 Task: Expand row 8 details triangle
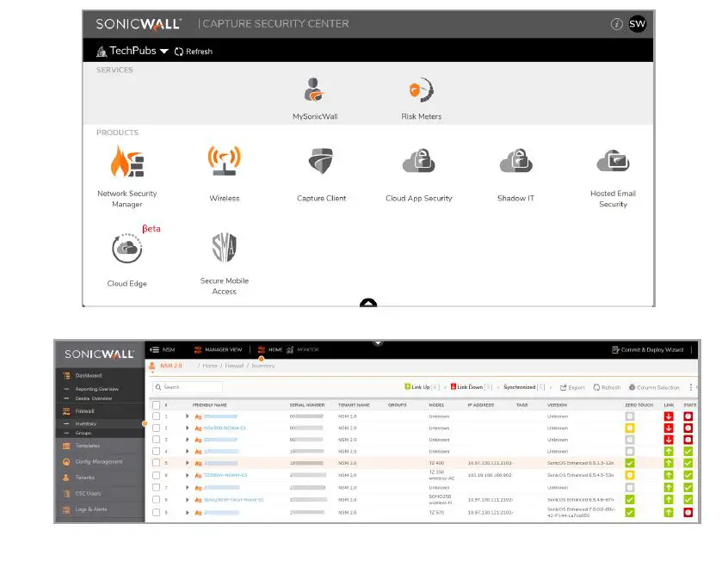187,500
